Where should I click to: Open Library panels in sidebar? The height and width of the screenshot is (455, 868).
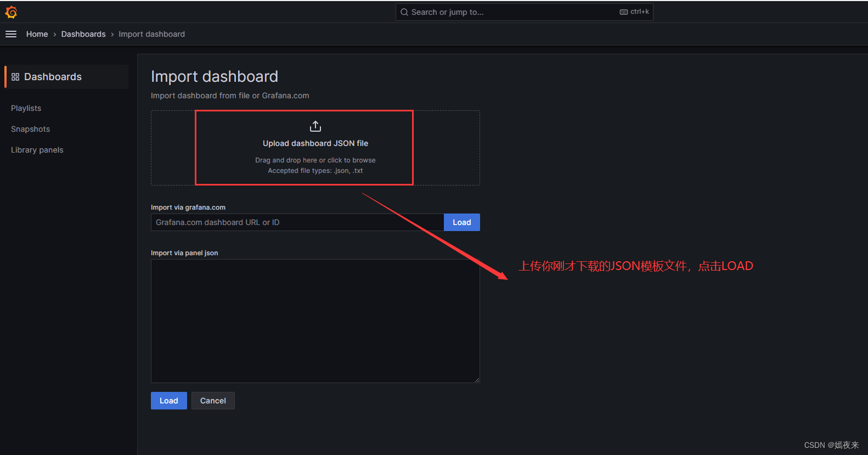pos(37,150)
